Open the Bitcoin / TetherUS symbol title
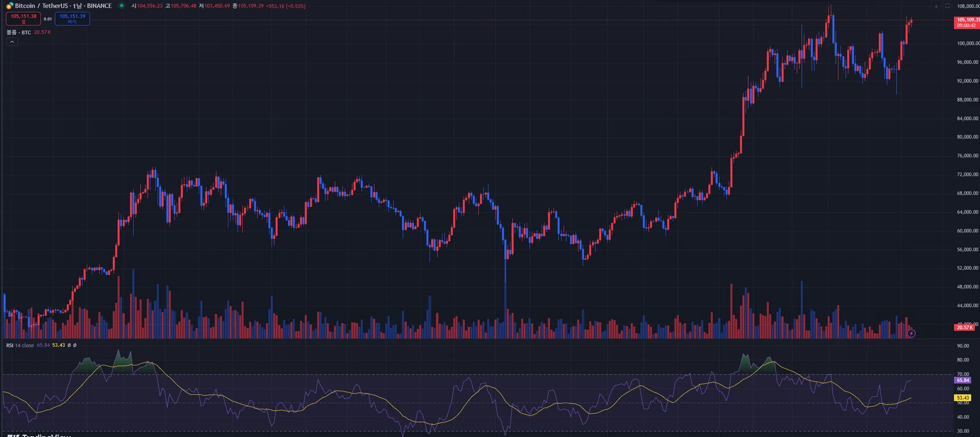The width and height of the screenshot is (980, 437). 63,6
